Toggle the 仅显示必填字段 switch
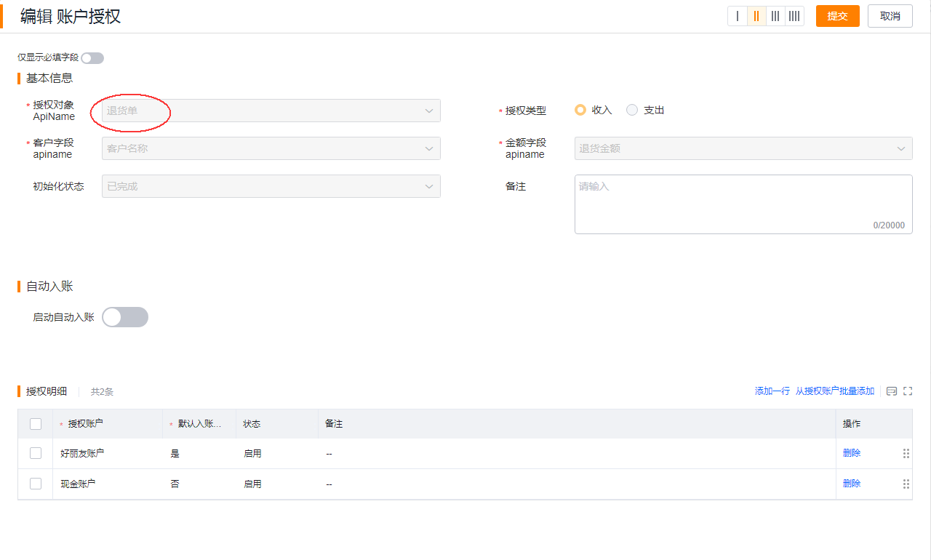Viewport: 931px width, 560px height. [x=92, y=57]
